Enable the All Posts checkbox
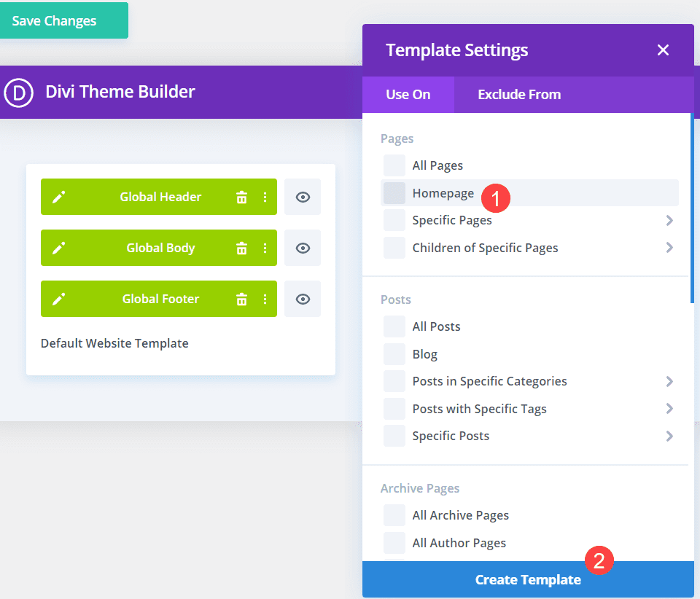Viewport: 700px width, 599px height. (394, 326)
